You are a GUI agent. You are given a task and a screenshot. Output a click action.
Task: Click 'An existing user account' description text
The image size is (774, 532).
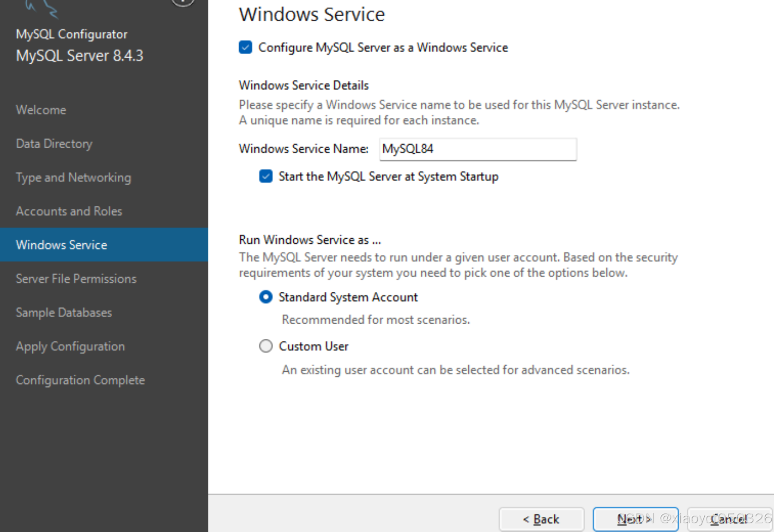(456, 370)
